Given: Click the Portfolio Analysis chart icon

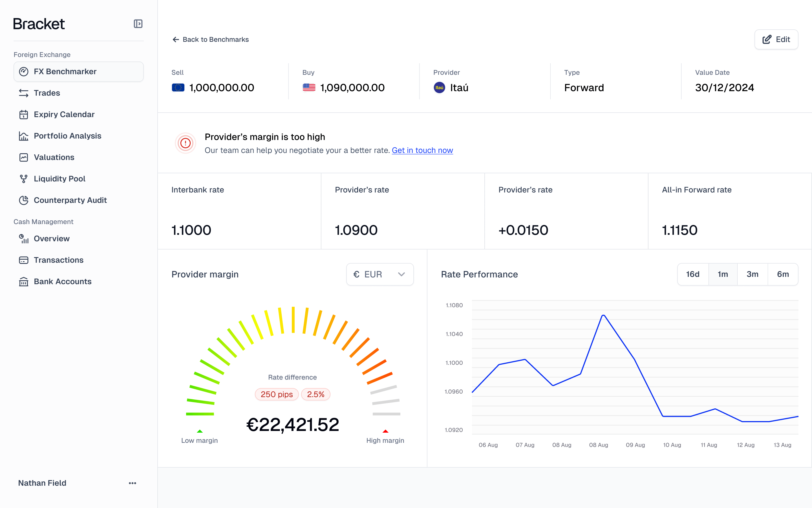Looking at the screenshot, I should pos(23,136).
